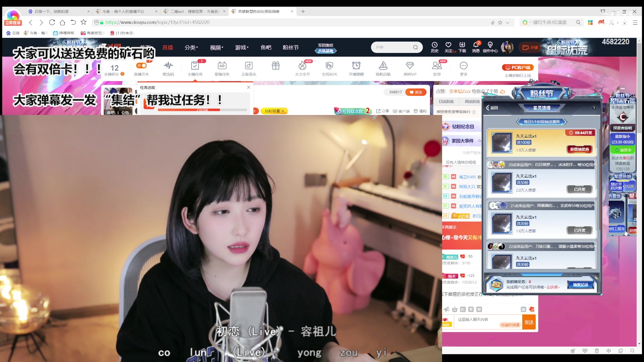
Task: Toggle the 滤 filter icon above chat input
Action: [x=523, y=309]
